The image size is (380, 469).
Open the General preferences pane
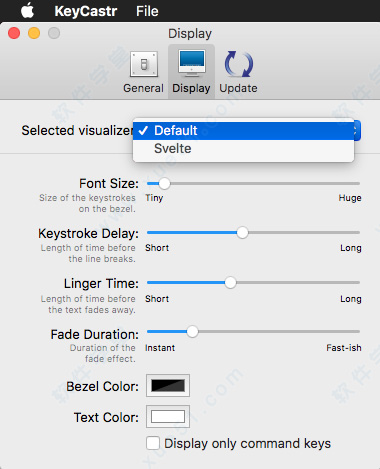tap(143, 72)
